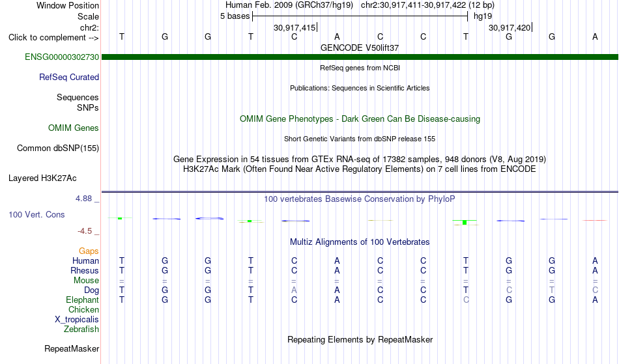Click the 4.88 PhyloP upper scale value
Image resolution: width=619 pixels, height=364 pixels.
(83, 199)
